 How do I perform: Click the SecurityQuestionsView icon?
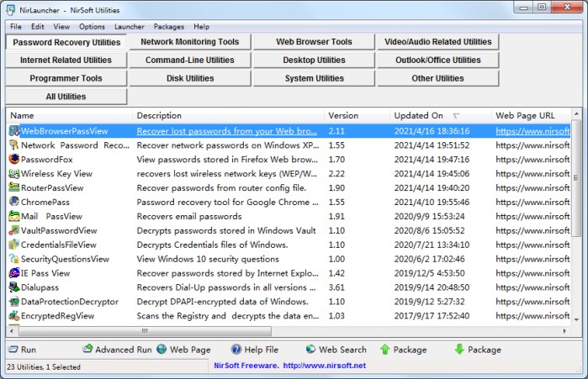click(x=13, y=259)
